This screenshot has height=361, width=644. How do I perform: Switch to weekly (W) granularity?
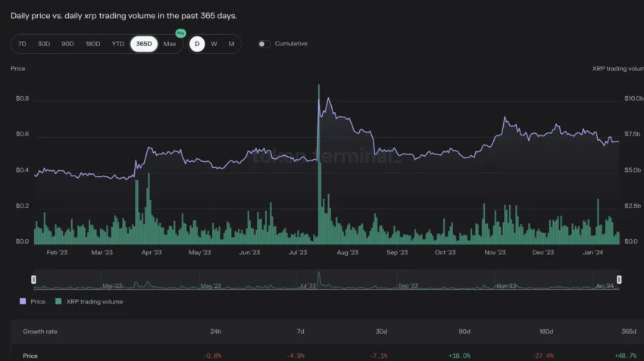pyautogui.click(x=214, y=44)
